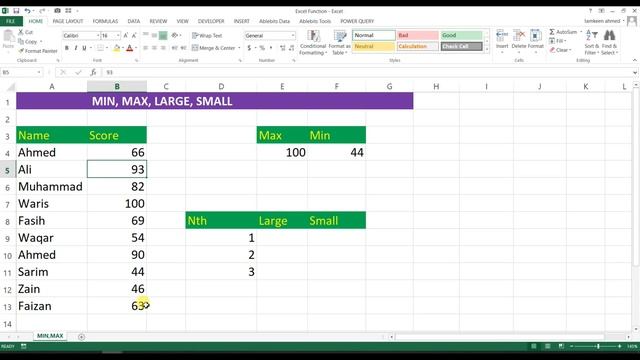Apply the Neutral cell style
The width and height of the screenshot is (640, 360).
click(374, 46)
